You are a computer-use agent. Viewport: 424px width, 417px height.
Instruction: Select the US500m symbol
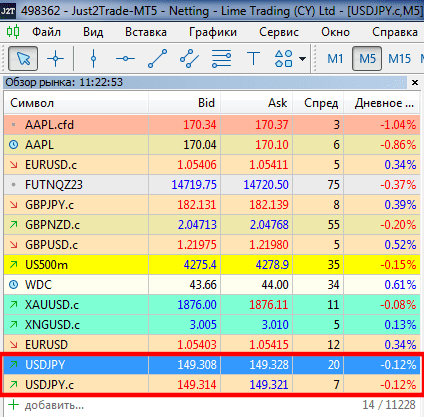[46, 265]
